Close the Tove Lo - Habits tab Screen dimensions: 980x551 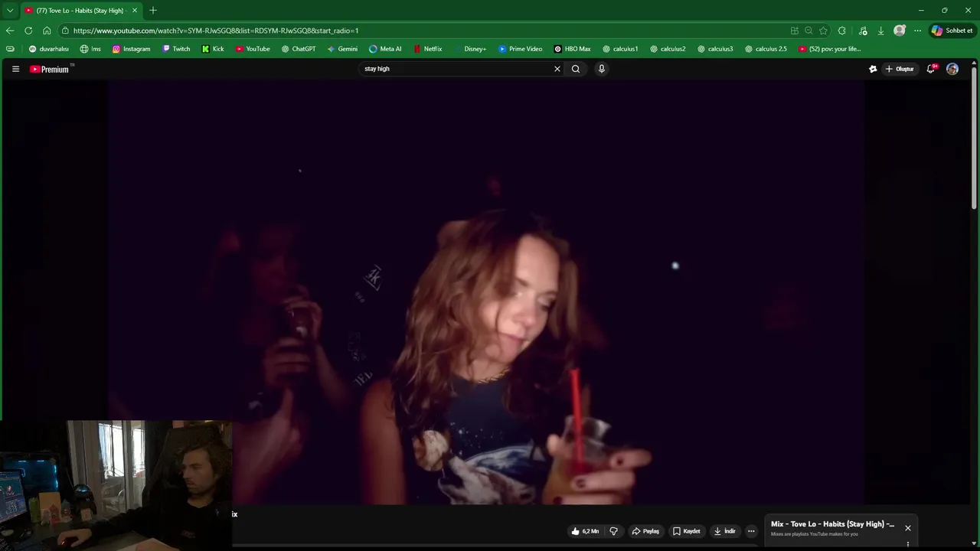pyautogui.click(x=134, y=11)
